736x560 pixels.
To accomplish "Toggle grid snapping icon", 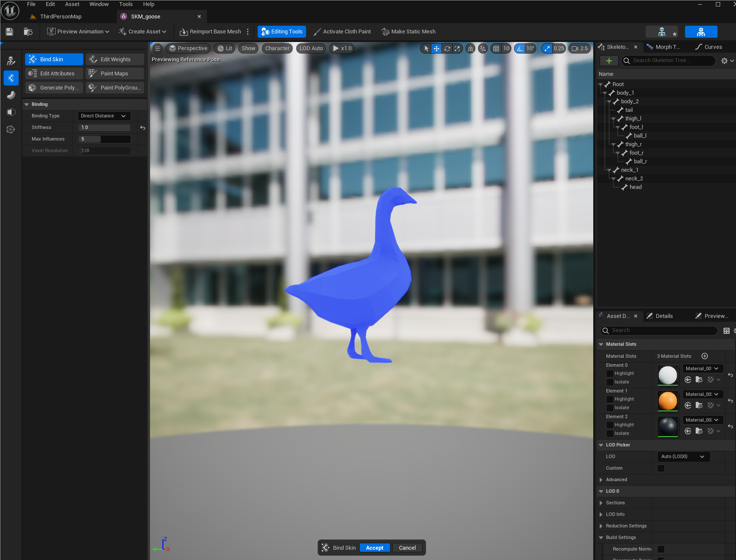I will click(x=496, y=48).
